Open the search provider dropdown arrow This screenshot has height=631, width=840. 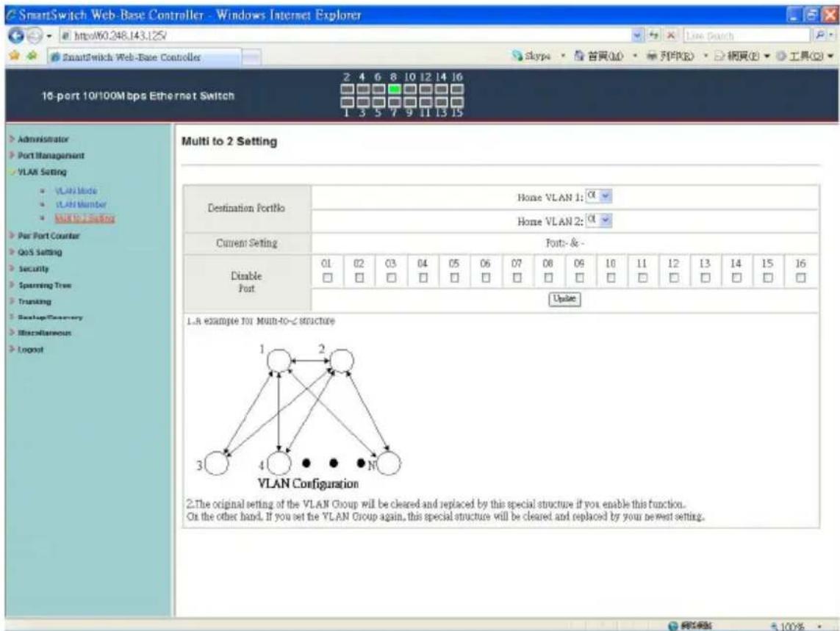(831, 35)
